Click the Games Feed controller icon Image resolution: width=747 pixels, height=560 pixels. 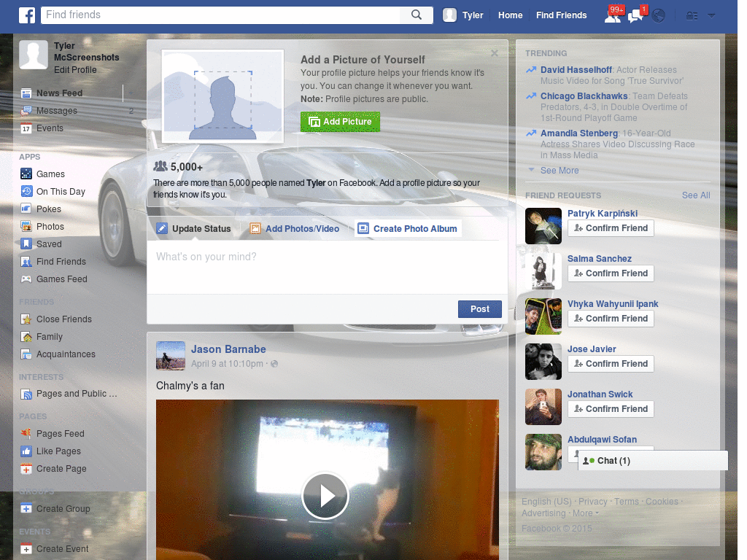(x=26, y=279)
